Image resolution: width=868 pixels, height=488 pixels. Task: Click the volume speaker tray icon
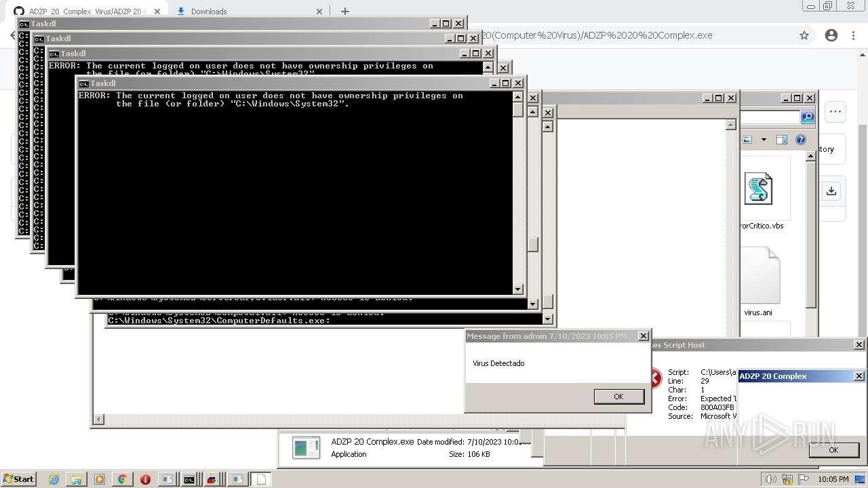click(771, 479)
